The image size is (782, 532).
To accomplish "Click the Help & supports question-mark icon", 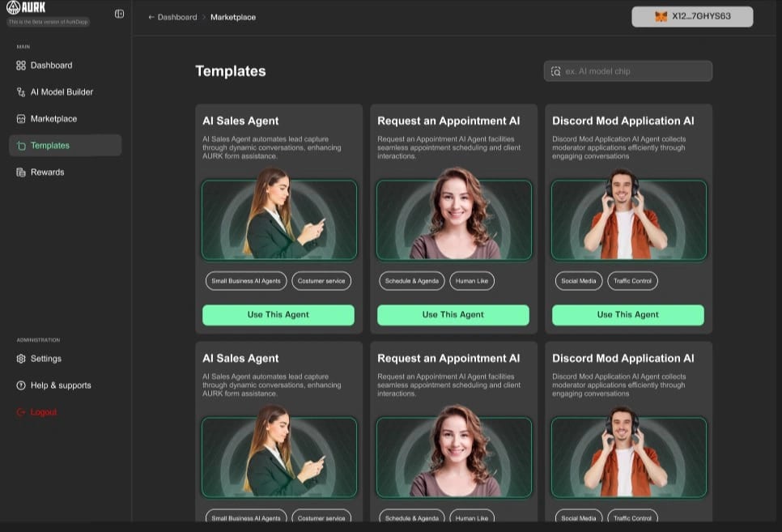I will pos(21,385).
